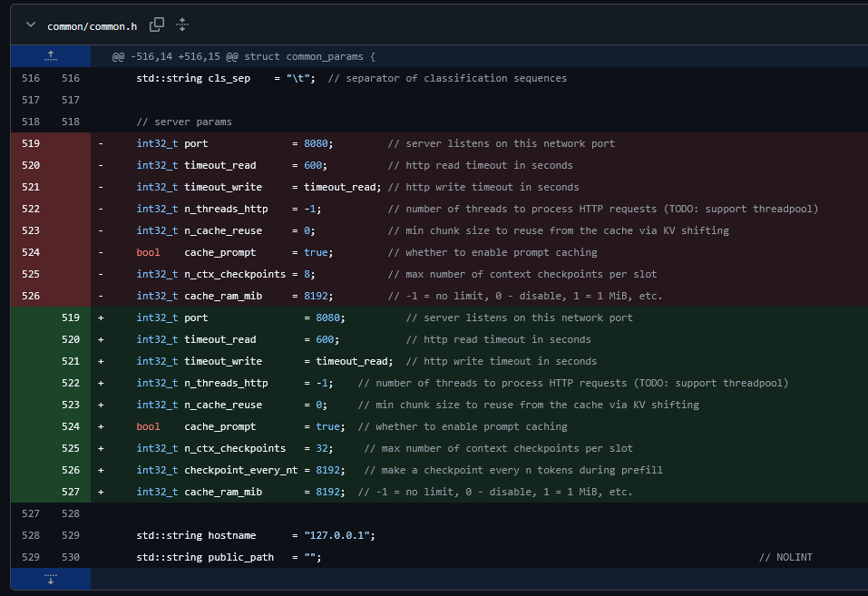Click the added timeout_write variable name
Viewport: 868px width, 596px height.
pyautogui.click(x=223, y=361)
